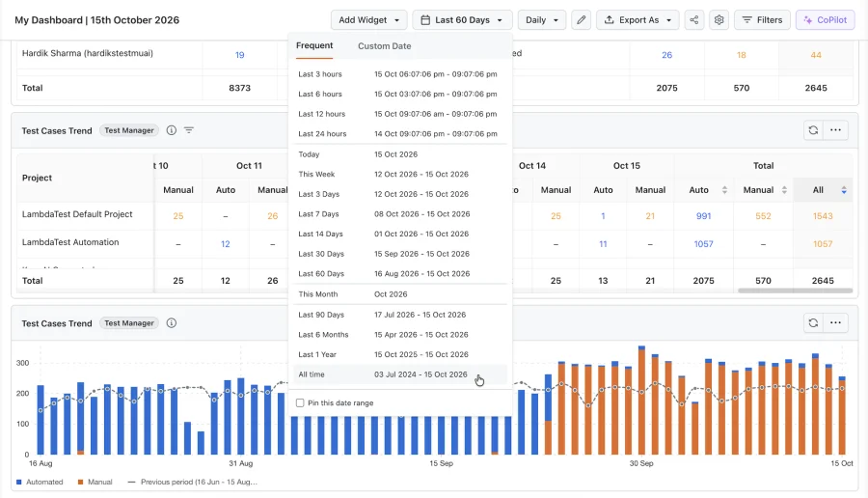Image resolution: width=868 pixels, height=498 pixels.
Task: Select Last 6 Months range
Action: pos(399,335)
